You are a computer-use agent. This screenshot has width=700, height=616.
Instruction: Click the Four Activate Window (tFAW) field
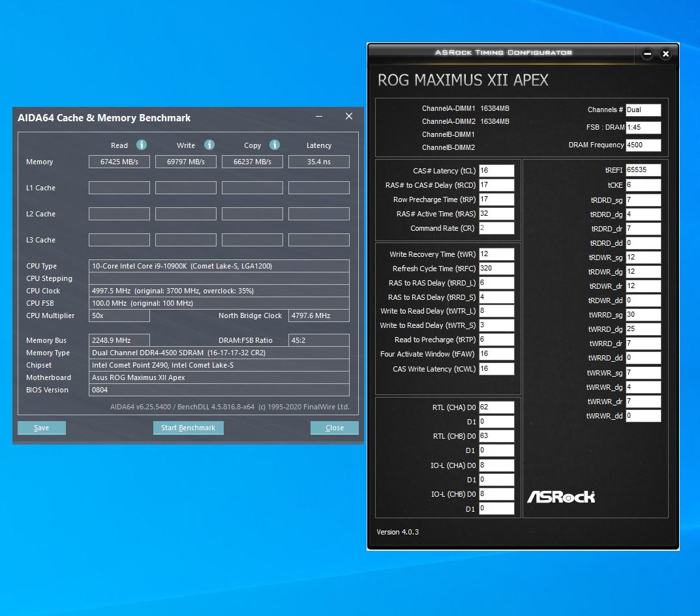496,354
